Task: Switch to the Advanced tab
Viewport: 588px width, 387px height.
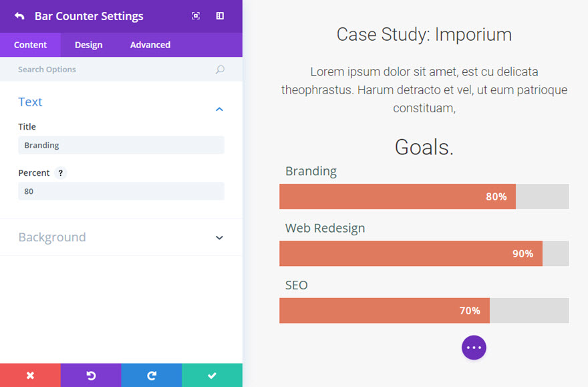Action: click(150, 45)
